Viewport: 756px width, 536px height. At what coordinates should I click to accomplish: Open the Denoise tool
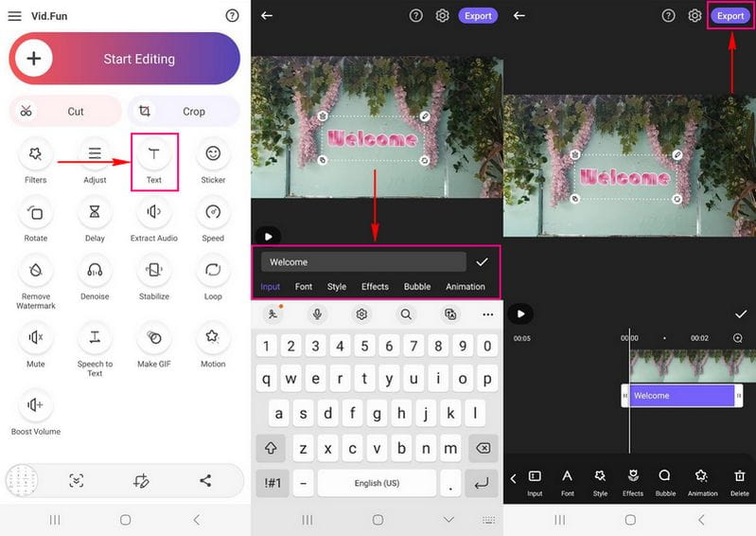(95, 278)
